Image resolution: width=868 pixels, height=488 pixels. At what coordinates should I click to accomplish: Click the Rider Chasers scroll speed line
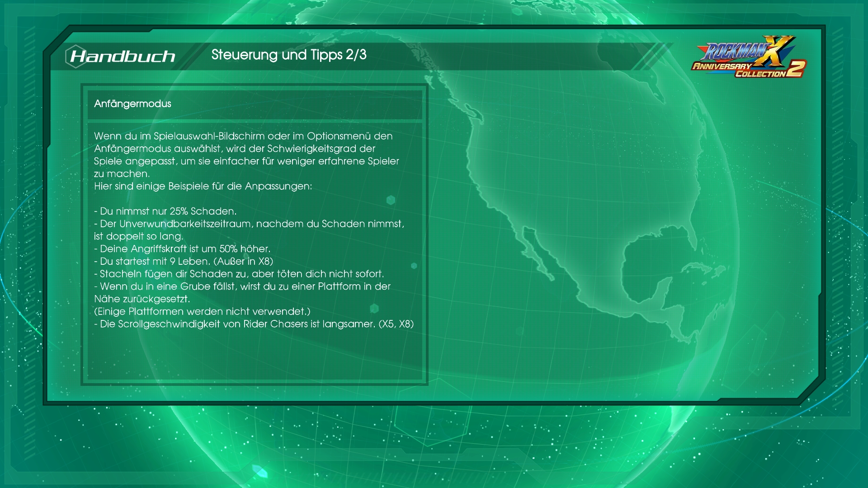click(254, 324)
